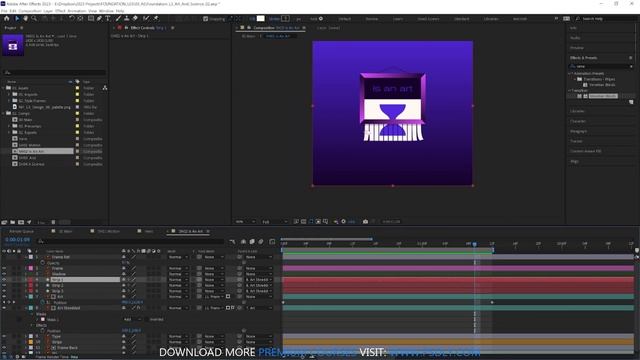Collapse the 01 Assets folder
This screenshot has height=360, width=640.
(x=3, y=88)
